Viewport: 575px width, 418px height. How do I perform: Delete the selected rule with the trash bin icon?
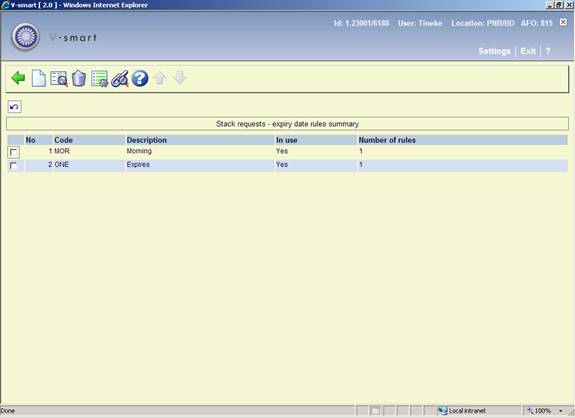79,78
